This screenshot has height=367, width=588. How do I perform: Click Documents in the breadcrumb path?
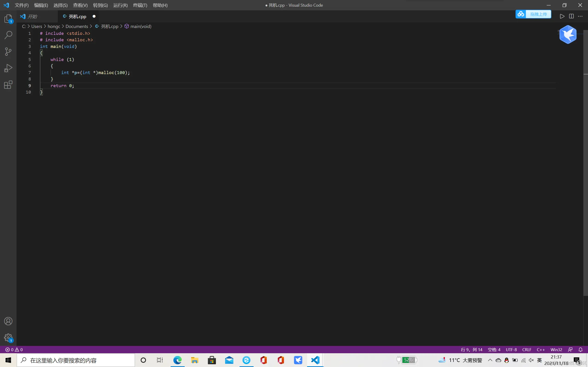pos(76,26)
